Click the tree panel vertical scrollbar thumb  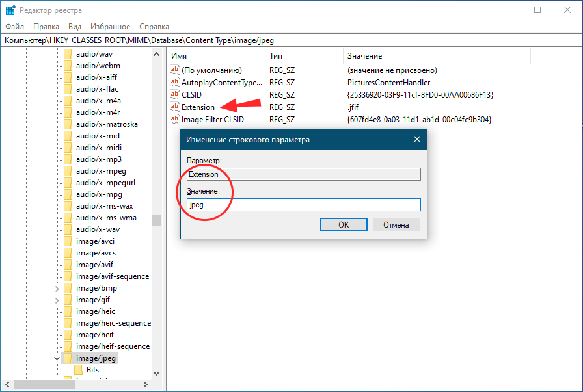coord(156,220)
